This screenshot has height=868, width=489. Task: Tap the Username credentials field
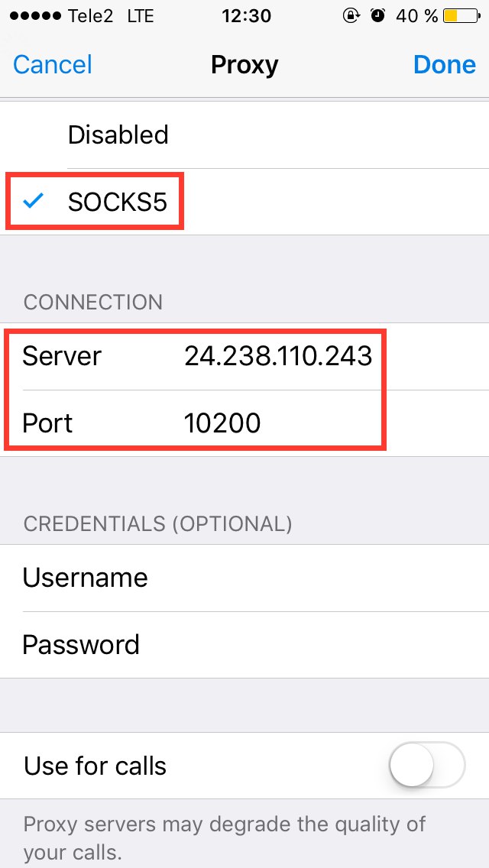coord(244,578)
